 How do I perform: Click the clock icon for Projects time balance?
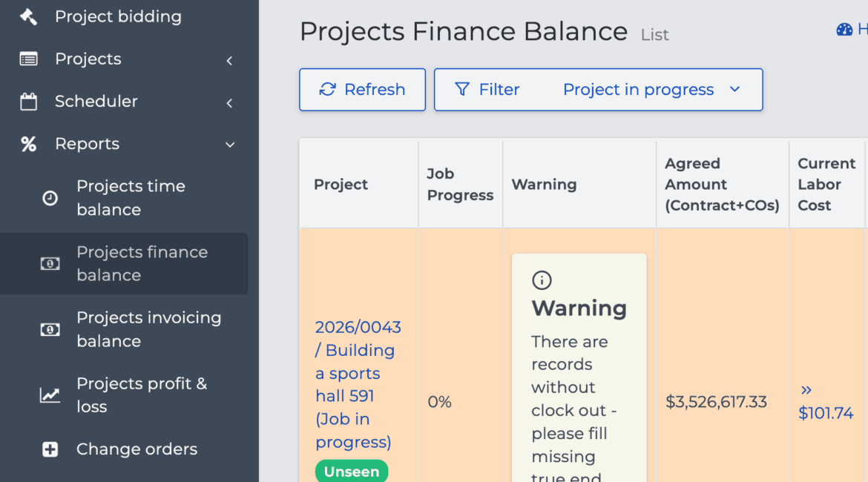click(x=50, y=198)
